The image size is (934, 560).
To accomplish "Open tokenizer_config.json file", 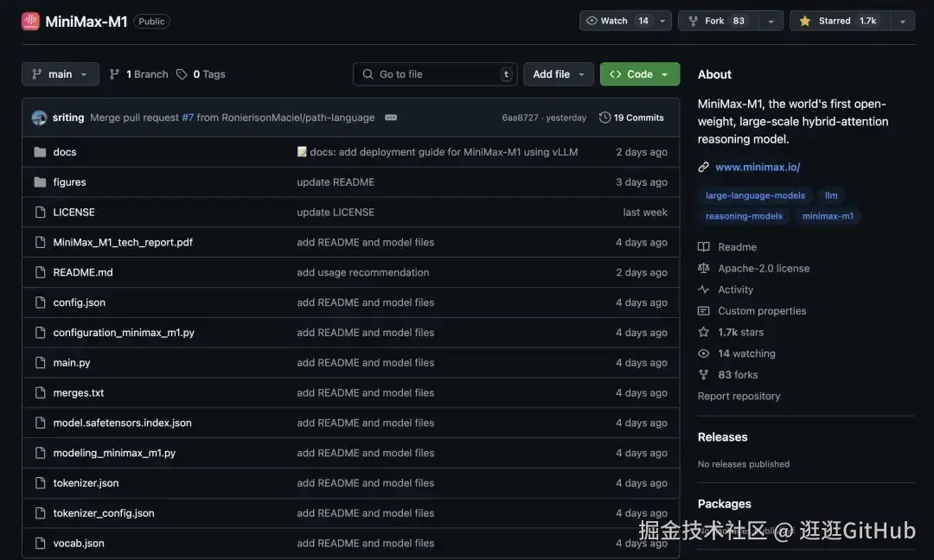I will coord(104,513).
